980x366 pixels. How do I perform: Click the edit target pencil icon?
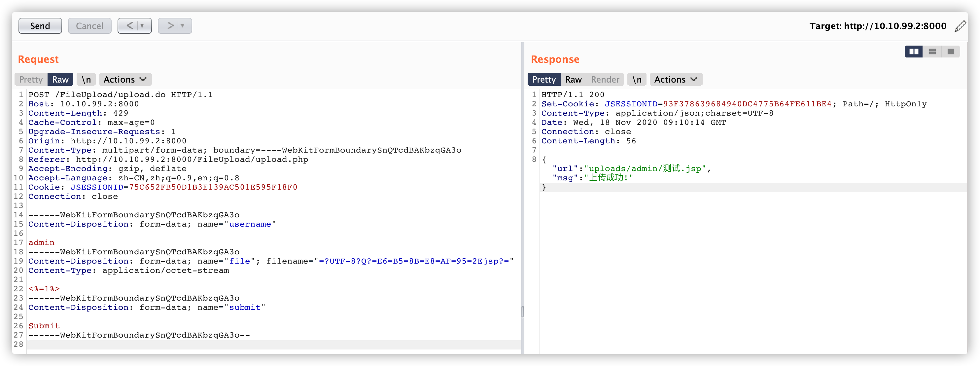pyautogui.click(x=960, y=26)
